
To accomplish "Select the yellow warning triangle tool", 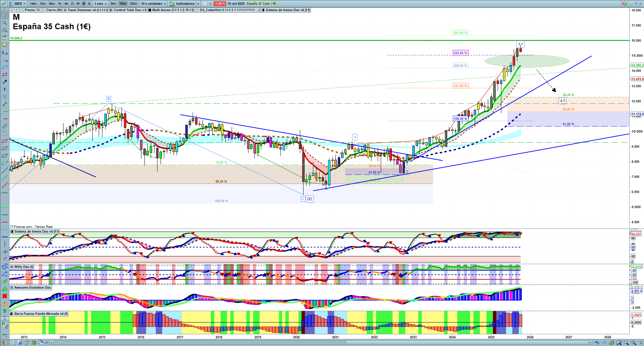I will click(5, 303).
